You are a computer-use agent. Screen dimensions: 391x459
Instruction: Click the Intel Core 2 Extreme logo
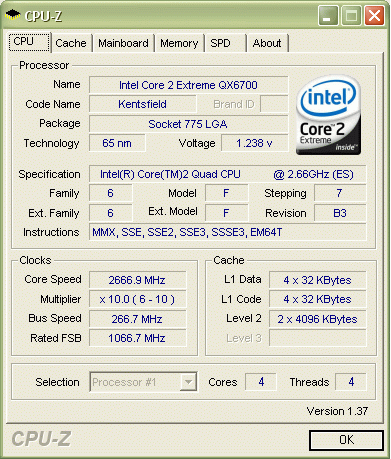click(328, 115)
